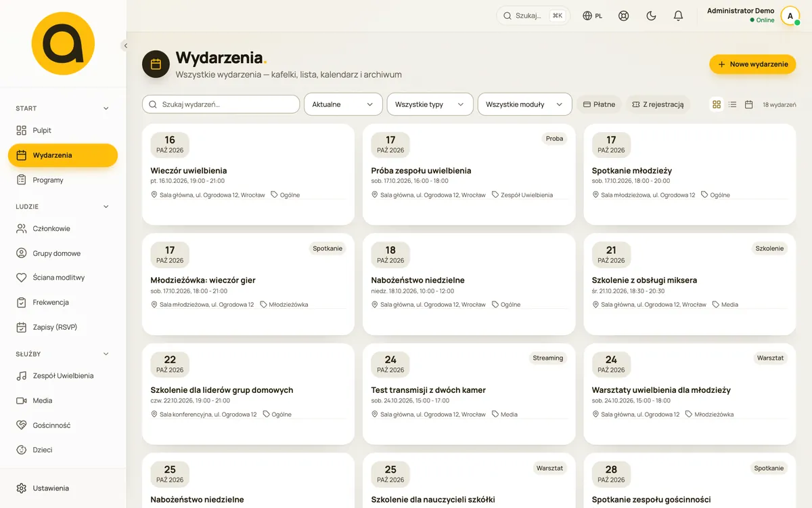
Task: Switch to grid tiles view
Action: 717,104
